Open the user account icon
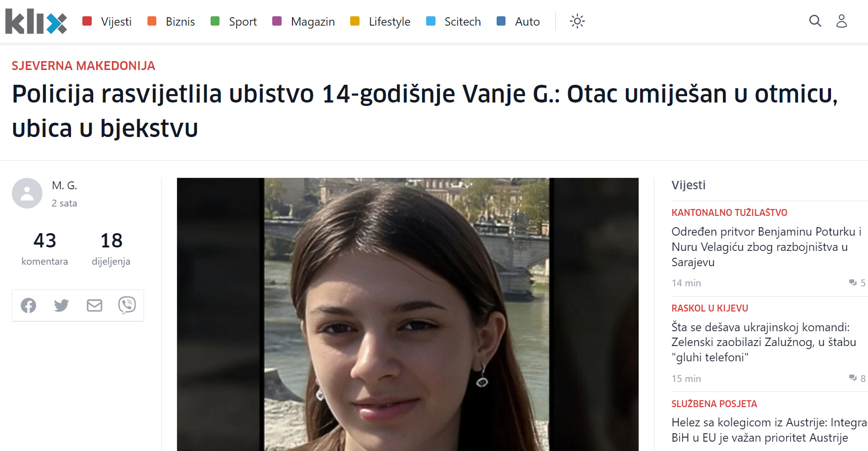Viewport: 868px width, 451px height. tap(841, 21)
